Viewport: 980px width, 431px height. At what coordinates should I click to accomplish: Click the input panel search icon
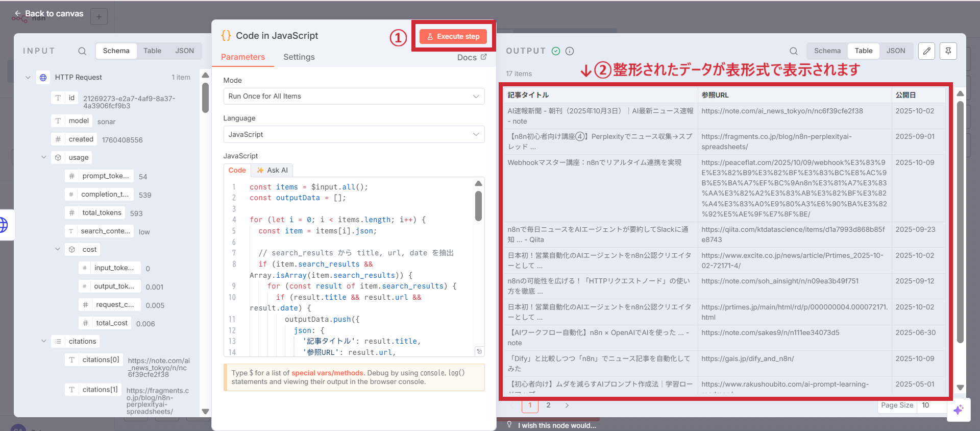(x=82, y=51)
